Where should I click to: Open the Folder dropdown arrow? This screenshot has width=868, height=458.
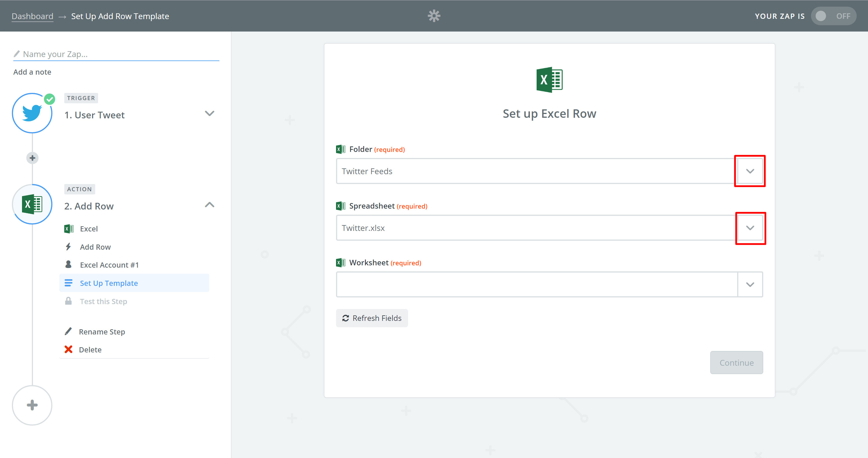[x=750, y=171]
